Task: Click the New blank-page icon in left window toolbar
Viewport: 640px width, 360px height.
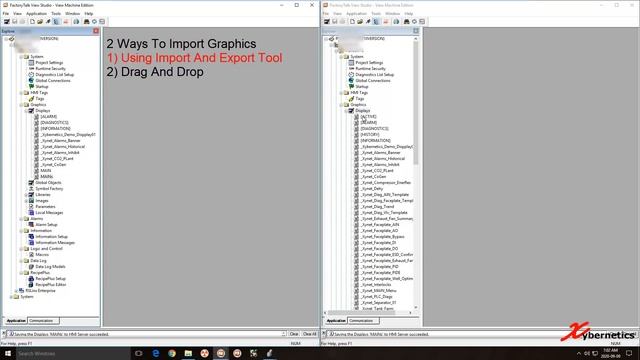Action: tap(32, 22)
